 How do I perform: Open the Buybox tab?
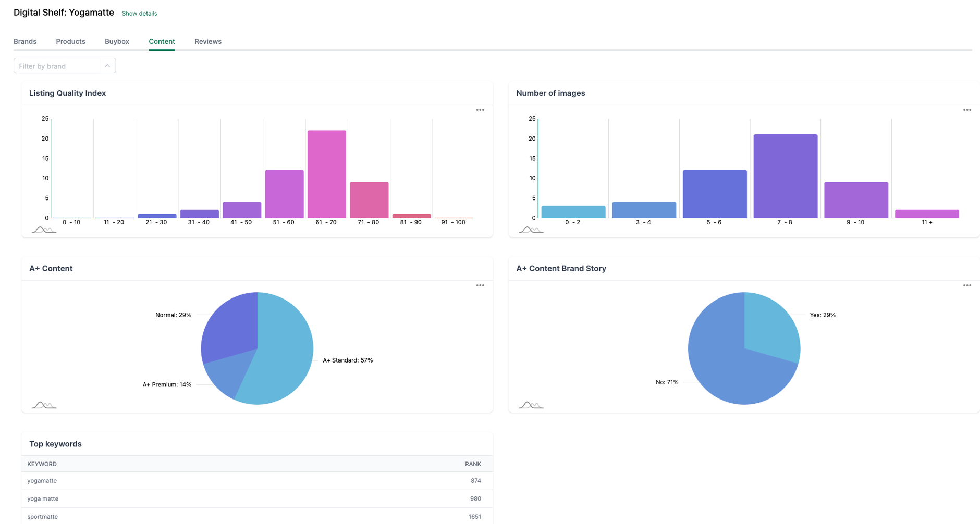click(117, 41)
